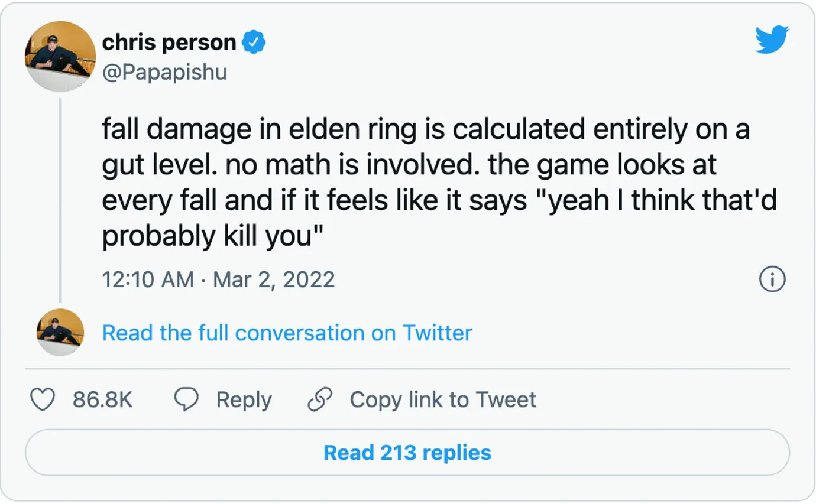Click the fall damage tweet text
This screenshot has width=816, height=504.
(x=439, y=183)
